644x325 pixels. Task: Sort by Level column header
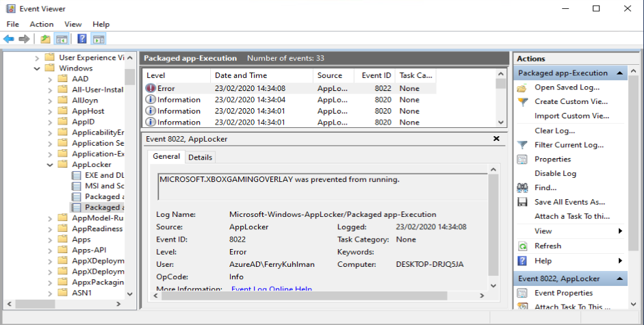(177, 75)
